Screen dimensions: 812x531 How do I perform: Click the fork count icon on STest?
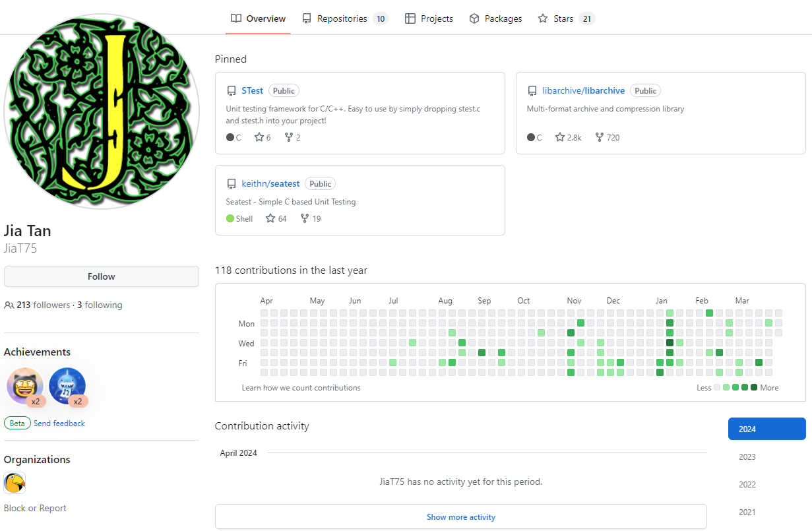pyautogui.click(x=289, y=137)
